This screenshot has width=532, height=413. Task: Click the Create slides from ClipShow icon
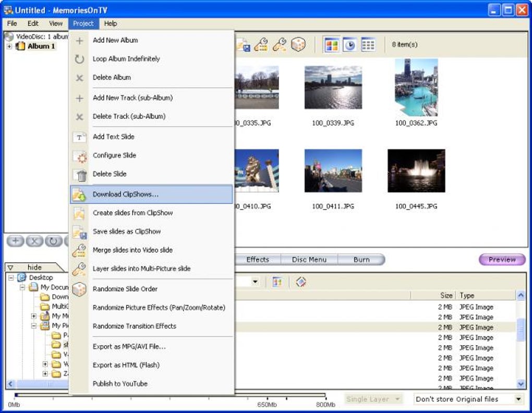click(x=79, y=214)
